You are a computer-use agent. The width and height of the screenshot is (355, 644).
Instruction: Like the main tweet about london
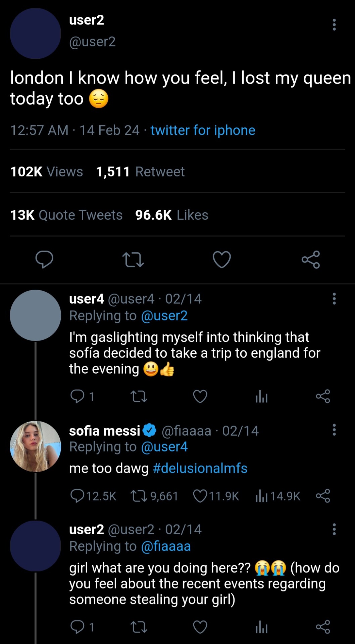coord(222,260)
